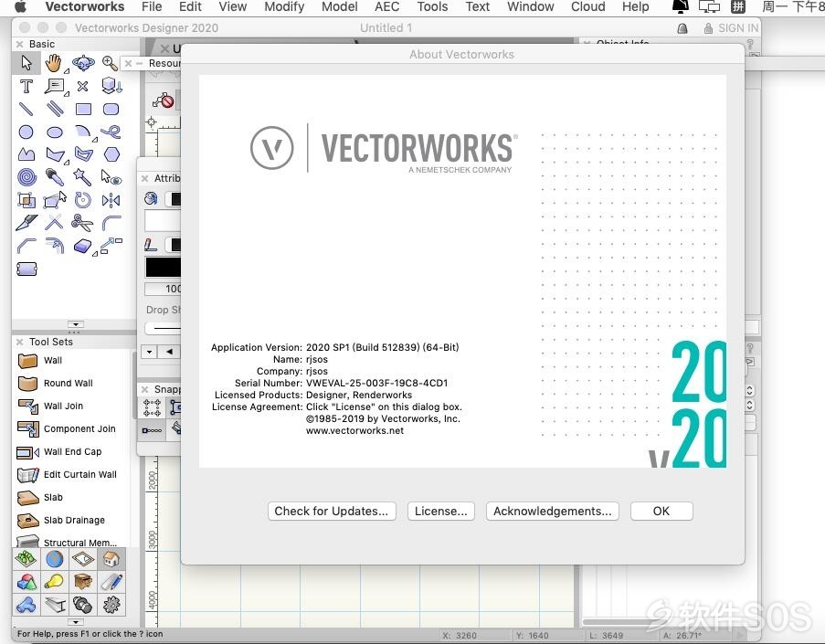The width and height of the screenshot is (825, 644).
Task: Open the Tools menu
Action: click(432, 6)
